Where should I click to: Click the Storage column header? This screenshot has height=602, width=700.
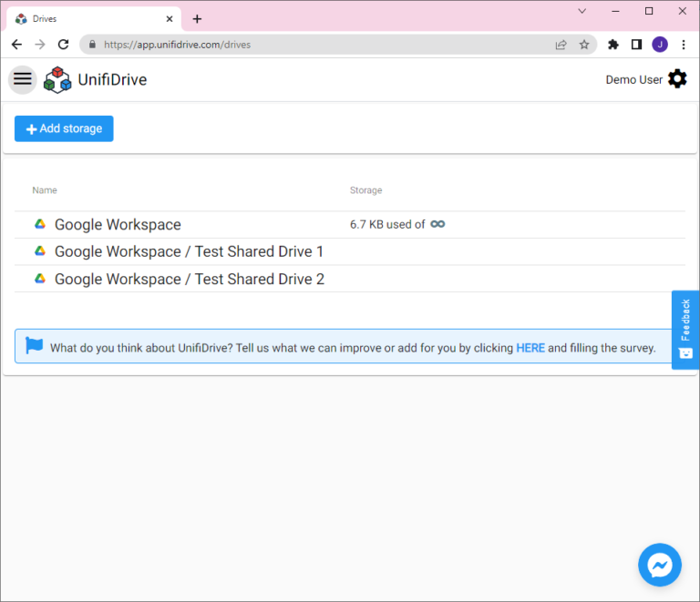(x=365, y=190)
